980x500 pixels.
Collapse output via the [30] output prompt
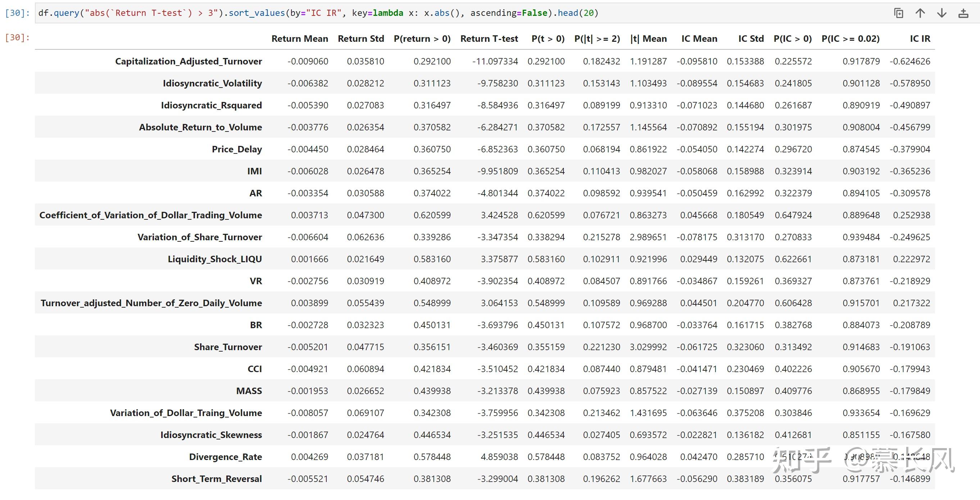click(18, 37)
